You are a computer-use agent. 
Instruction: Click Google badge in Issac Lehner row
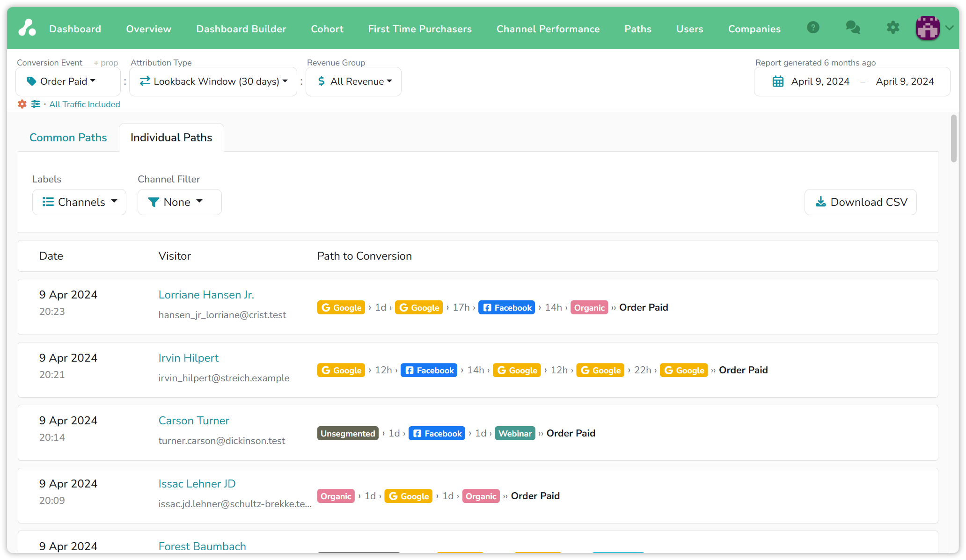(408, 496)
